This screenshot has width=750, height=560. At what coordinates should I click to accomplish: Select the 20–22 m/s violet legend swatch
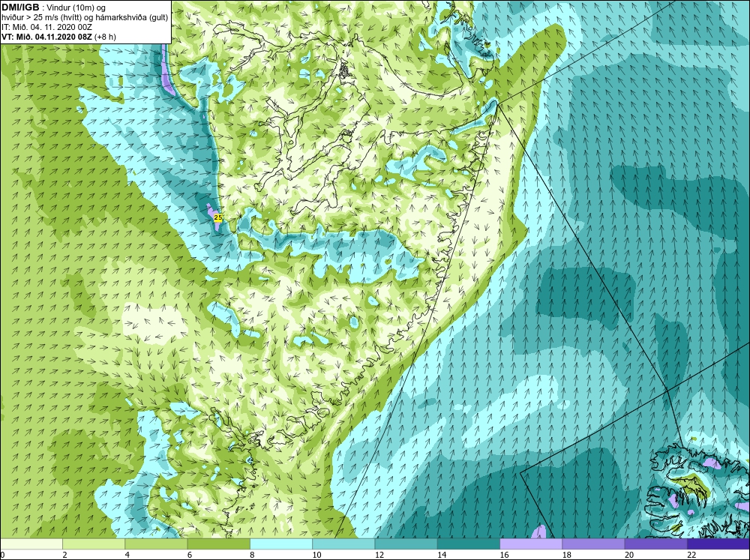655,544
